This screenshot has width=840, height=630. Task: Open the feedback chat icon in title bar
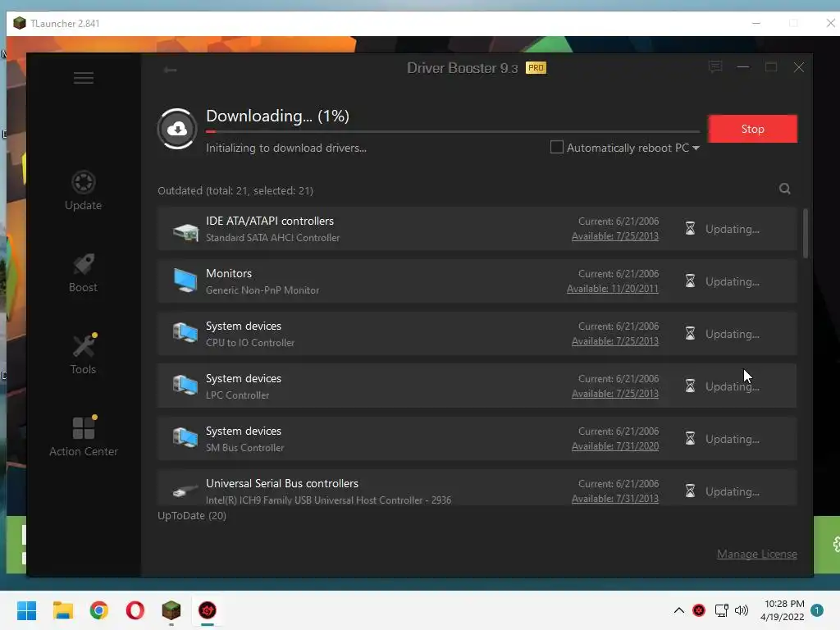coord(715,67)
